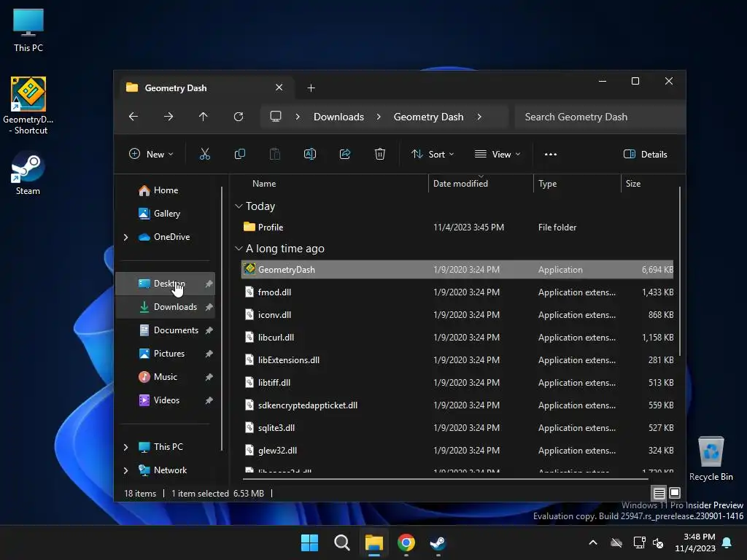Expand the This PC tree node
Viewport: 747px width, 560px height.
(x=125, y=447)
